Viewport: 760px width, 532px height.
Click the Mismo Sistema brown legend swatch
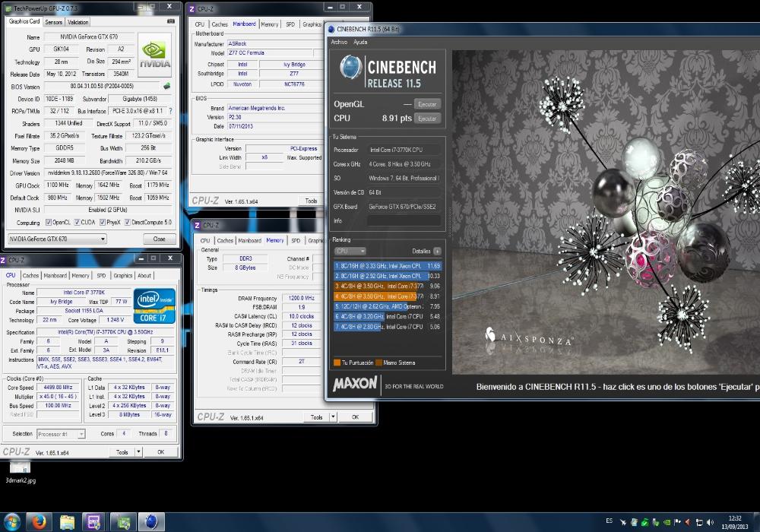(x=378, y=363)
